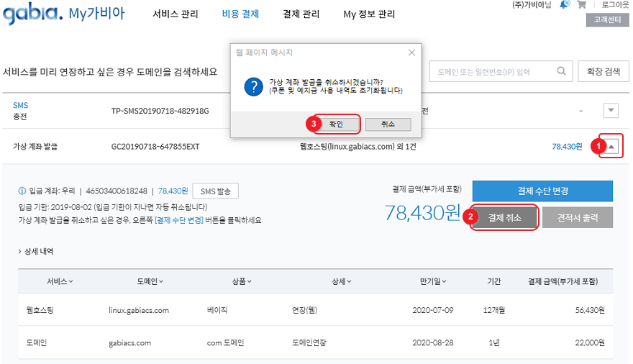Sort by 만기일 column
Screen dimensions: 633x364
[x=433, y=281]
